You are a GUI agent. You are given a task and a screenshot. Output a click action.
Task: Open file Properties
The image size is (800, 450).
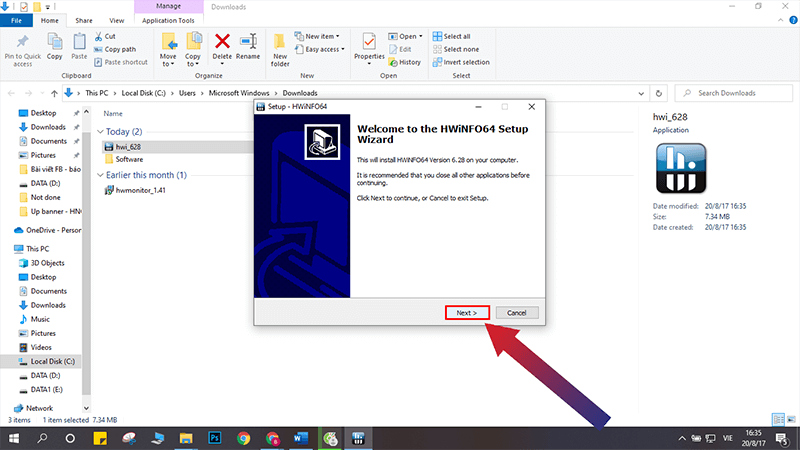click(369, 49)
